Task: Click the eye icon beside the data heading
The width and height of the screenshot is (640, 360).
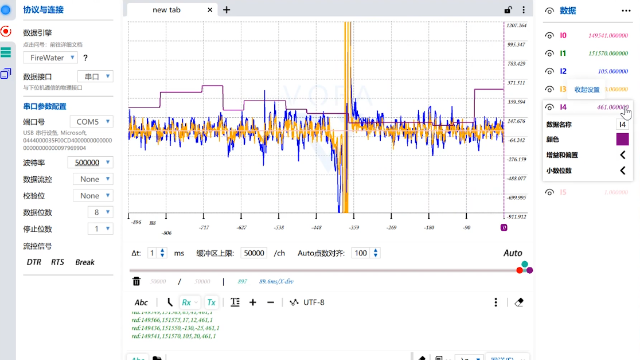Action: (549, 11)
